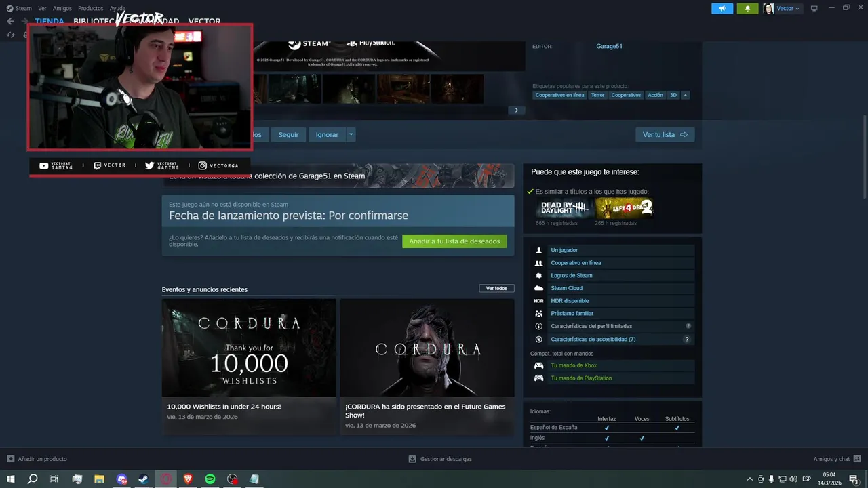The image size is (868, 488).
Task: Click the Cooperativo en línea feature icon
Action: [538, 263]
